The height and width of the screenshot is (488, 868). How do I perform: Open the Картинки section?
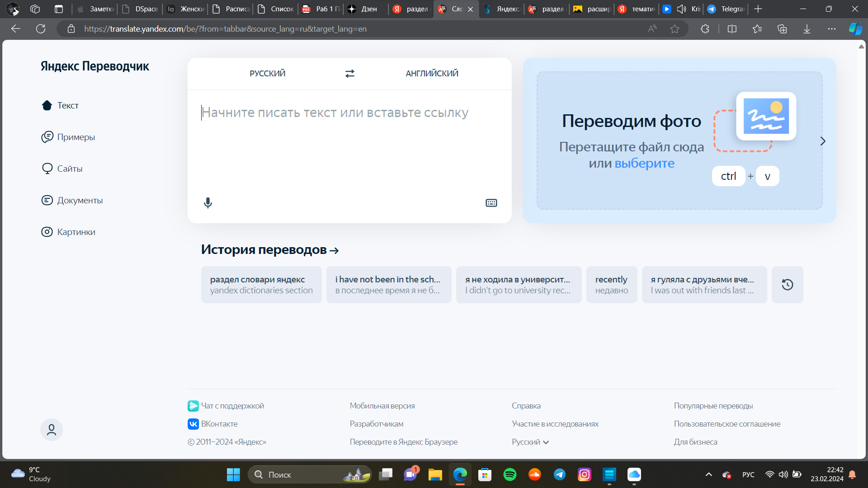click(68, 232)
